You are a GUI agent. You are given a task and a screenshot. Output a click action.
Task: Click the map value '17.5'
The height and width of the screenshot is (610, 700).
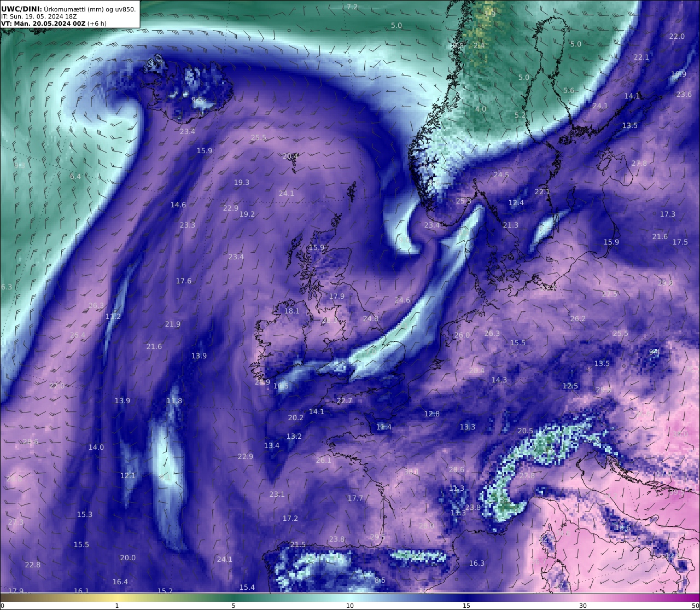tap(680, 242)
